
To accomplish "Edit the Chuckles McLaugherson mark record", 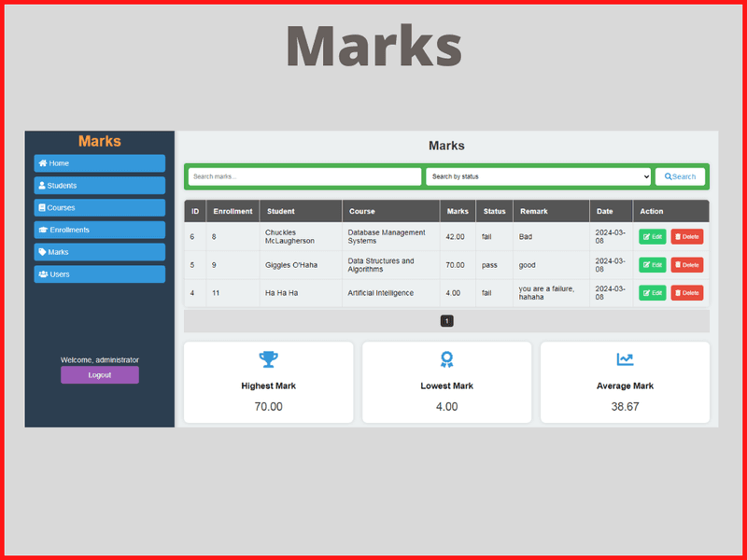I will click(x=652, y=237).
